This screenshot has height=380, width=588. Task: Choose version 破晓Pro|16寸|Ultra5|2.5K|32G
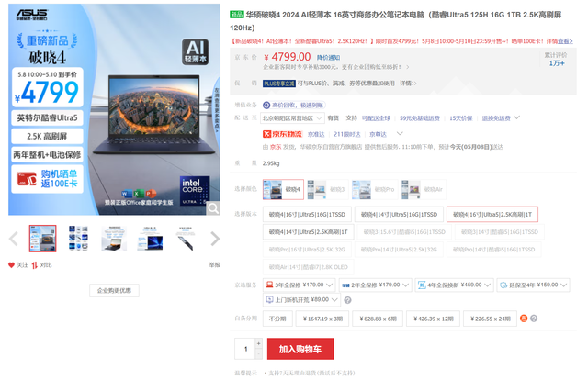pyautogui.click(x=307, y=250)
